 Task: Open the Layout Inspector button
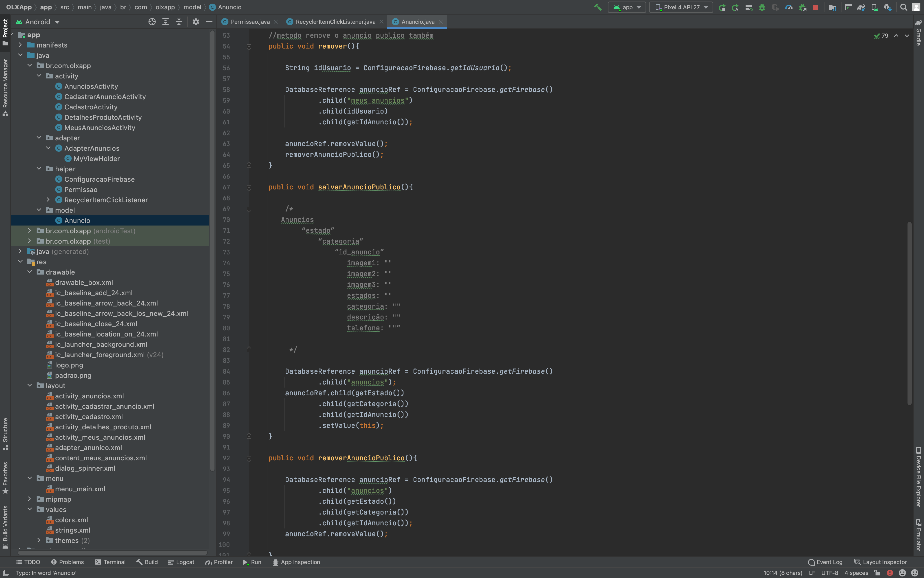tap(880, 562)
